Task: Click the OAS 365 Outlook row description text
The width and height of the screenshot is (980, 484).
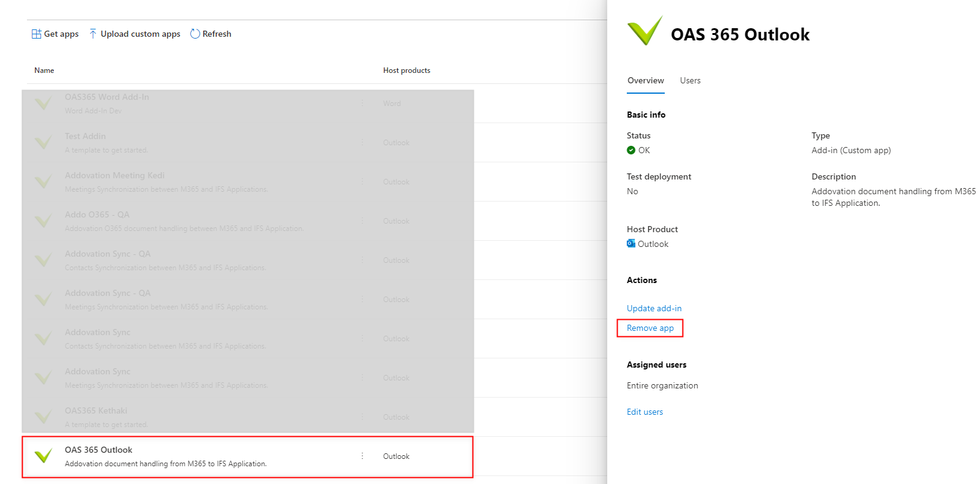Action: tap(166, 464)
